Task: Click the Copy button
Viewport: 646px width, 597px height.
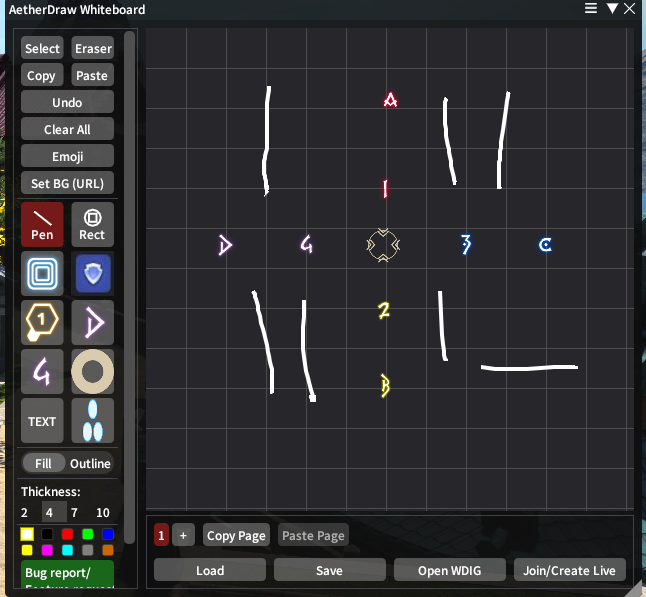Action: point(42,75)
